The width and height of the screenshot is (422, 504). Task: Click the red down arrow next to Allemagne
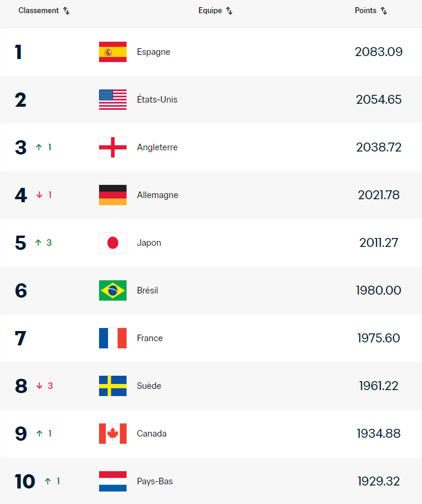tap(39, 195)
